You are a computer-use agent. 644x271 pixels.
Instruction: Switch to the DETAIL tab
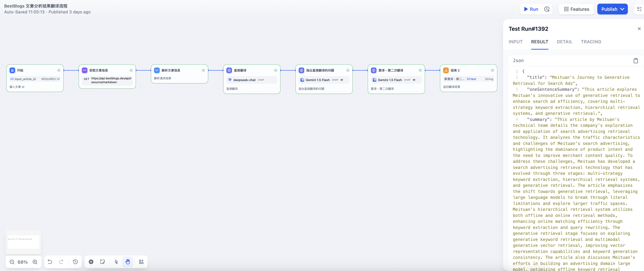tap(564, 42)
